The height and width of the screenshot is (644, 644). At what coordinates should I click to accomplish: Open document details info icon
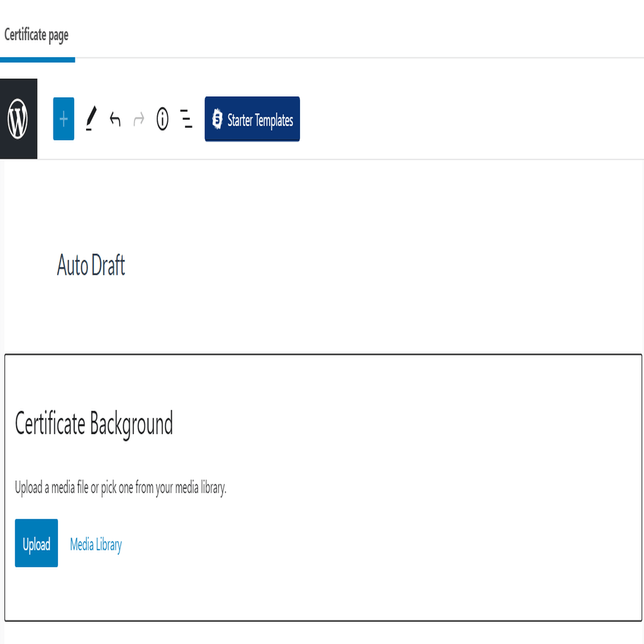click(163, 119)
